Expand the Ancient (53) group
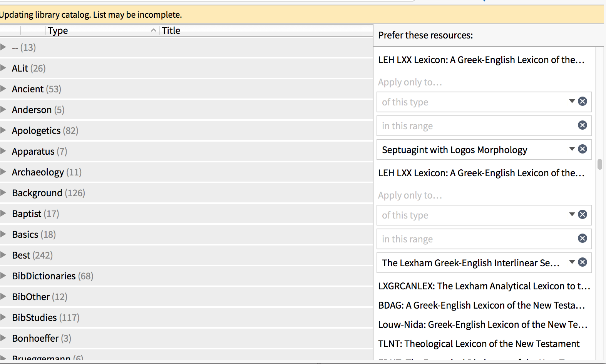Viewport: 606px width, 364px height. click(x=3, y=88)
